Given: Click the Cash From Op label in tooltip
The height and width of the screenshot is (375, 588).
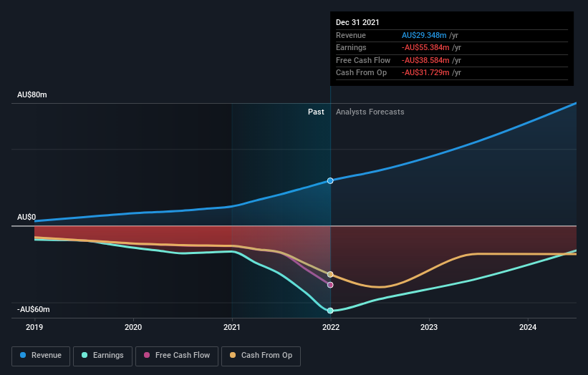Looking at the screenshot, I should (361, 73).
